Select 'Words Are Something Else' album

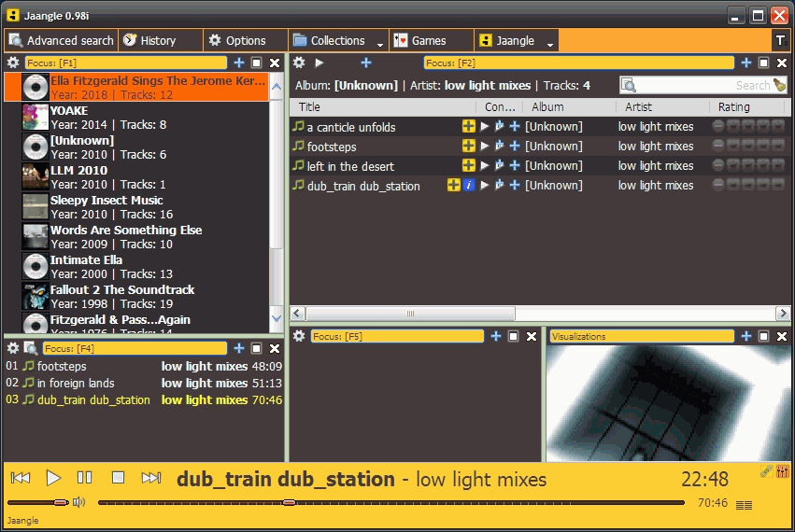point(137,237)
